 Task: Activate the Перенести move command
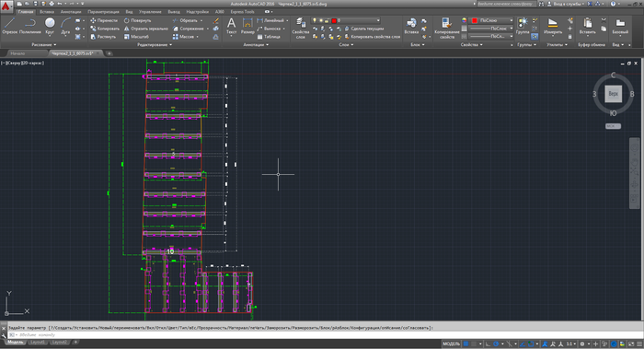pyautogui.click(x=104, y=20)
